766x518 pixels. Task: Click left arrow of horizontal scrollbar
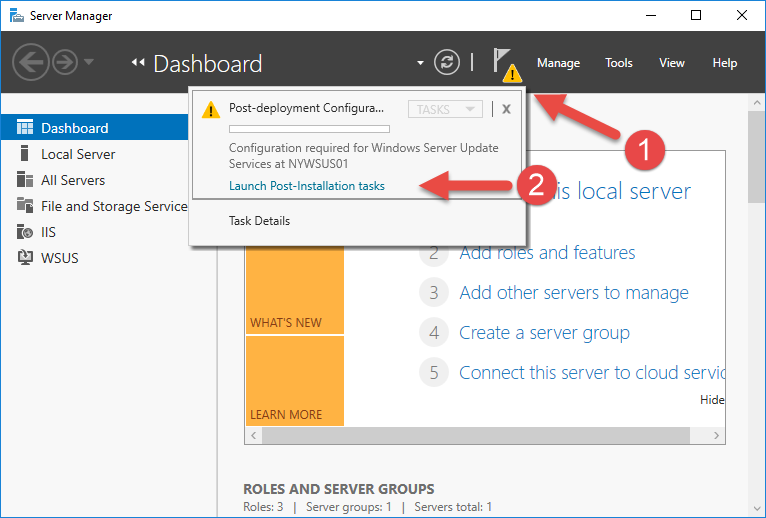(x=254, y=435)
